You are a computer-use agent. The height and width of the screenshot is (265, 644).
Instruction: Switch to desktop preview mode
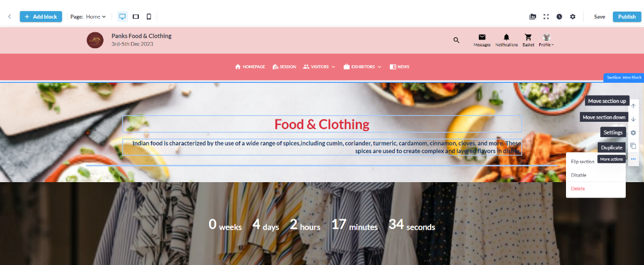coord(122,16)
